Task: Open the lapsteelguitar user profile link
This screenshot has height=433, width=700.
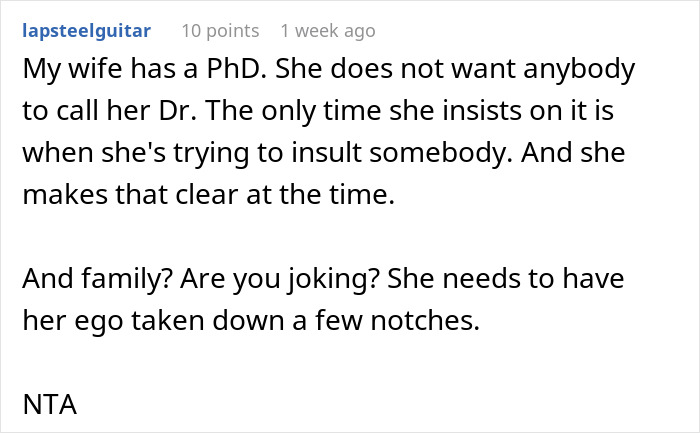Action: (x=87, y=31)
